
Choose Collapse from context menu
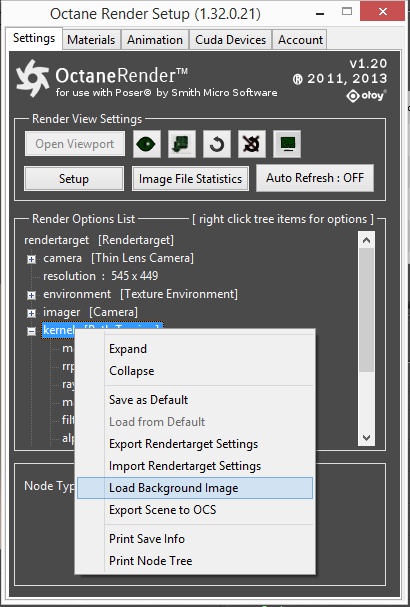coord(195,371)
